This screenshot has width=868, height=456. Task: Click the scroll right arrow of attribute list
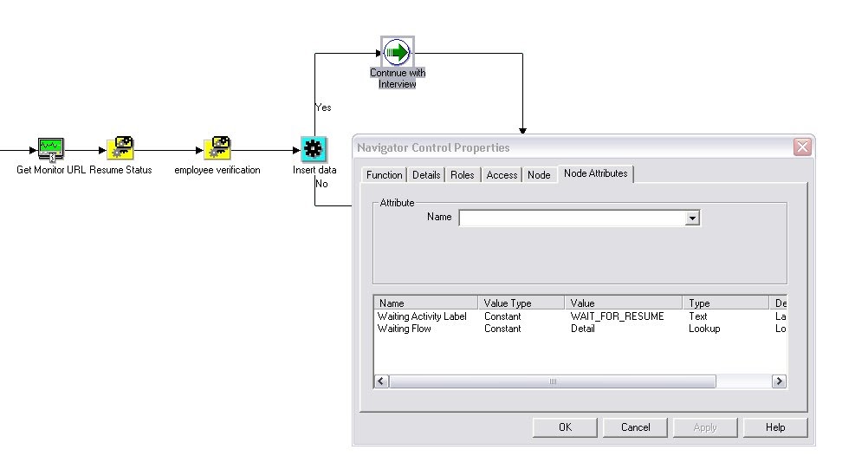(779, 381)
